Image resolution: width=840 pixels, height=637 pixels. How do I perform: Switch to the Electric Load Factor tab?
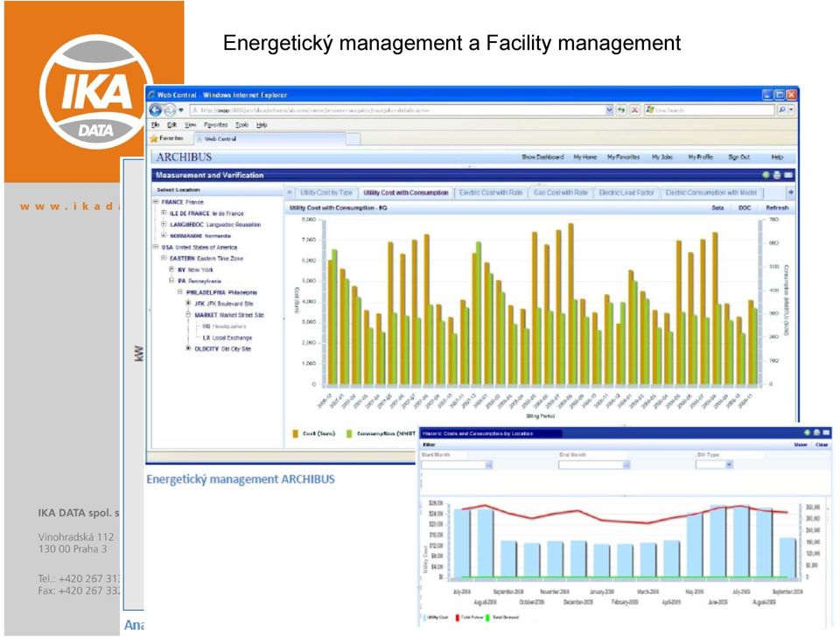tap(626, 192)
